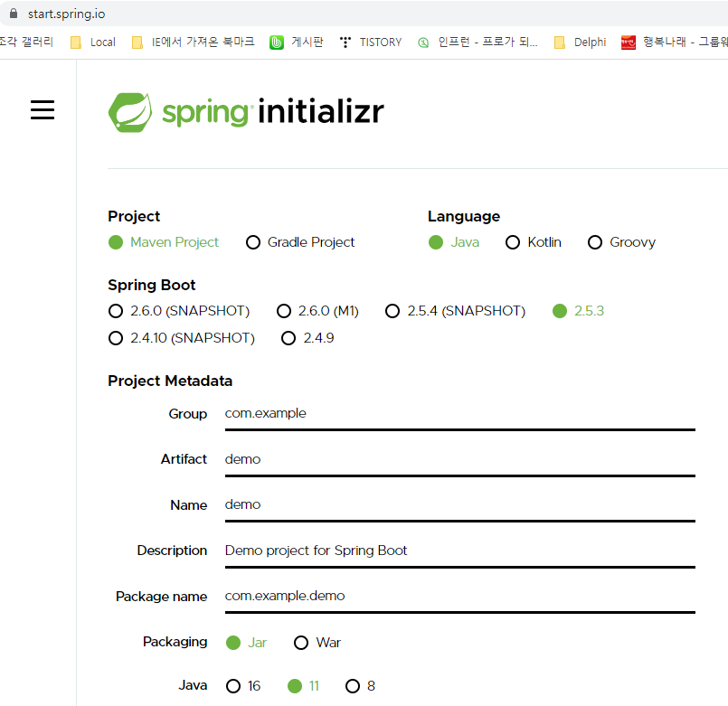Select Maven Project radio button

coord(163,242)
